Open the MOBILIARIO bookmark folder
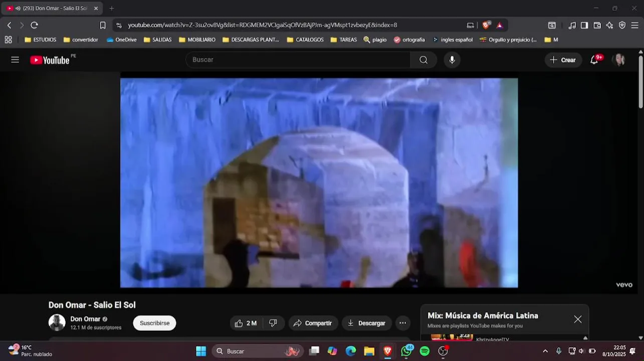The width and height of the screenshot is (644, 361). point(197,40)
